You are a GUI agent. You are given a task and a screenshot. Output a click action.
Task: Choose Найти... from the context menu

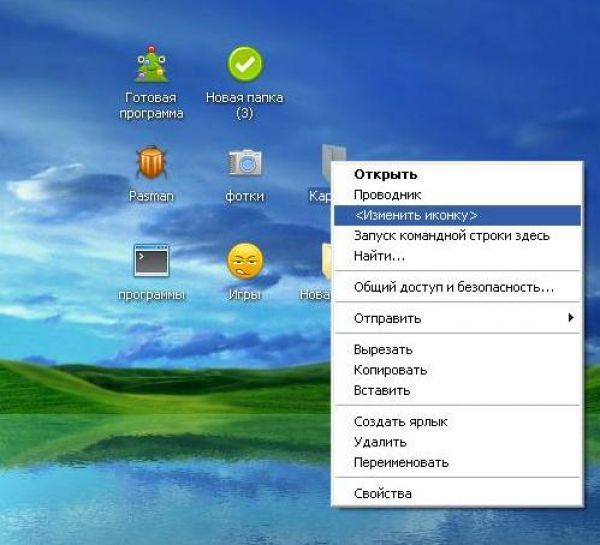point(458,256)
